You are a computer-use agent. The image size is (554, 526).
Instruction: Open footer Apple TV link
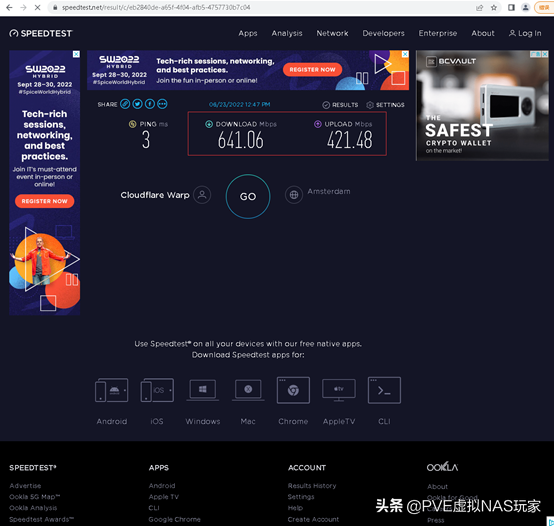tap(164, 497)
